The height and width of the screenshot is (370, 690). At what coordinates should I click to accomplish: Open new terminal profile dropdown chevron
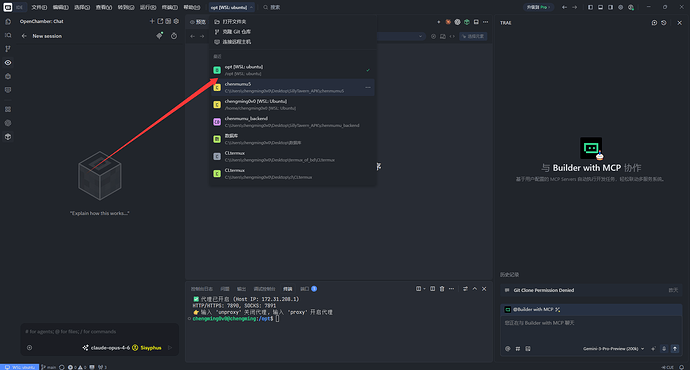(424, 289)
